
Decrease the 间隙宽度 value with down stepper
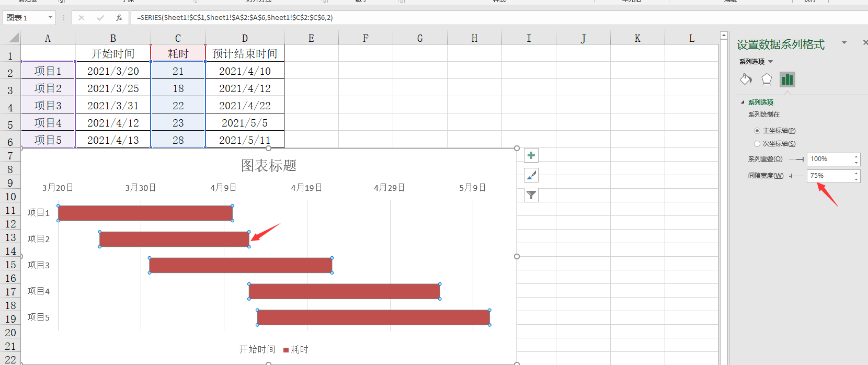(x=856, y=179)
